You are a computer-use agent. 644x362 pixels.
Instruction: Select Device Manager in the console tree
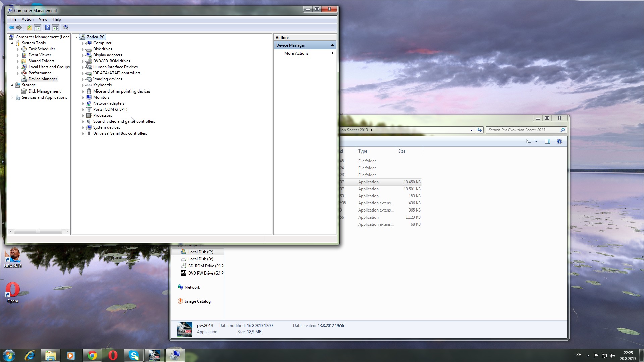click(43, 79)
